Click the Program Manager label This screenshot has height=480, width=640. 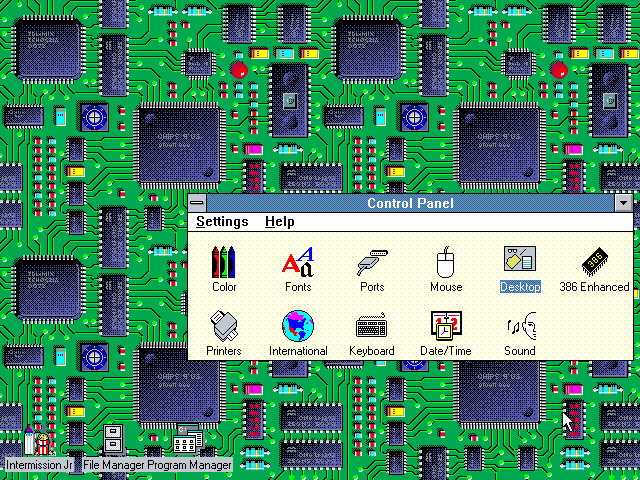click(189, 465)
